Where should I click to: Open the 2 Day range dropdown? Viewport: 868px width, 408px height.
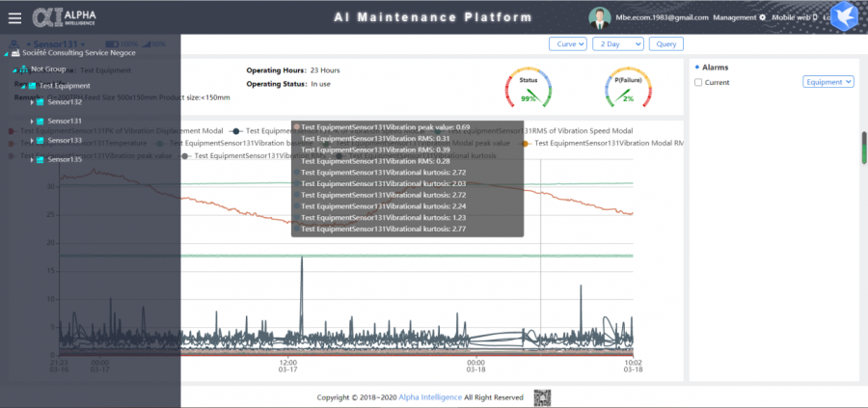point(617,43)
